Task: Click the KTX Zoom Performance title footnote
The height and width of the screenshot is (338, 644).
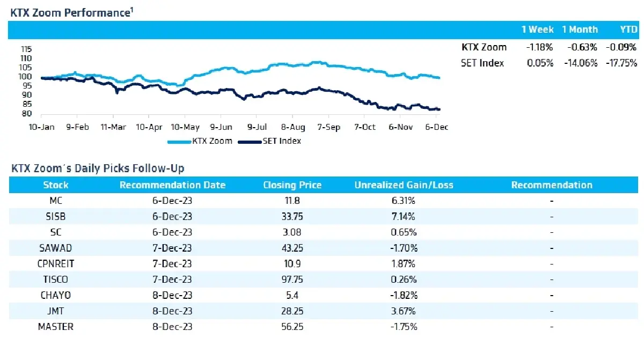Action: pyautogui.click(x=131, y=9)
